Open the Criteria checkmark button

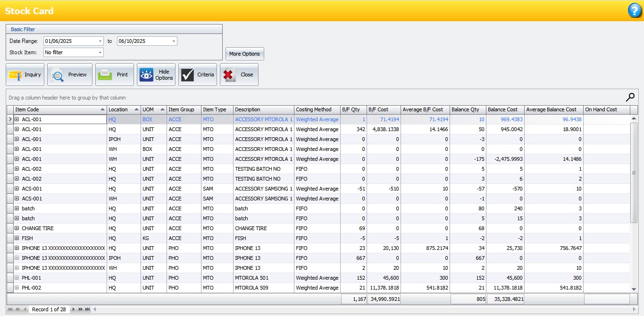(197, 75)
